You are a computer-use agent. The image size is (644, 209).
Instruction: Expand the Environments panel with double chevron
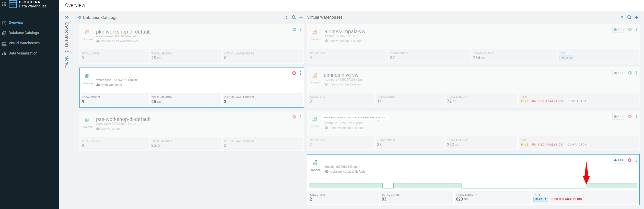click(x=67, y=17)
